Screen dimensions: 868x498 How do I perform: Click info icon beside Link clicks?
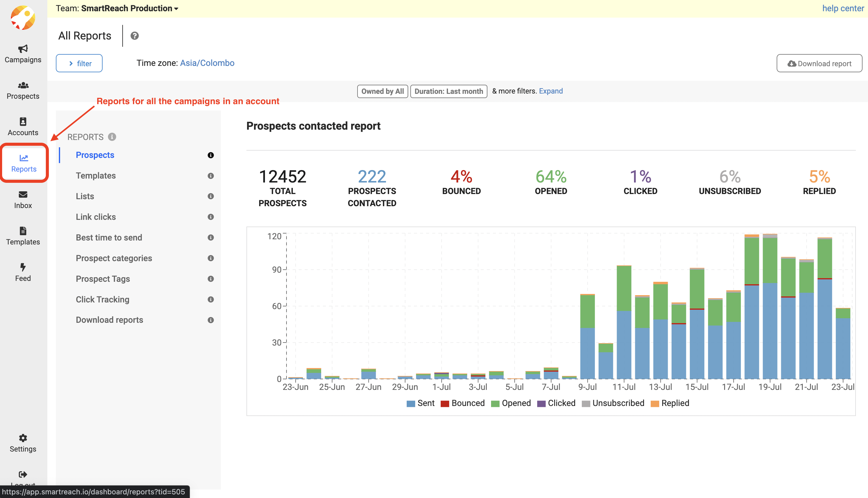click(211, 217)
